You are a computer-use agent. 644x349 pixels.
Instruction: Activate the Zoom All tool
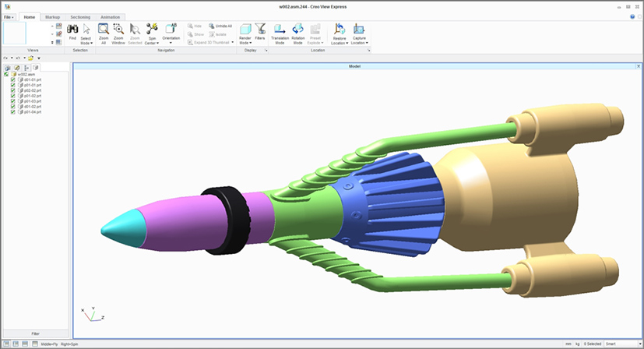(x=103, y=30)
